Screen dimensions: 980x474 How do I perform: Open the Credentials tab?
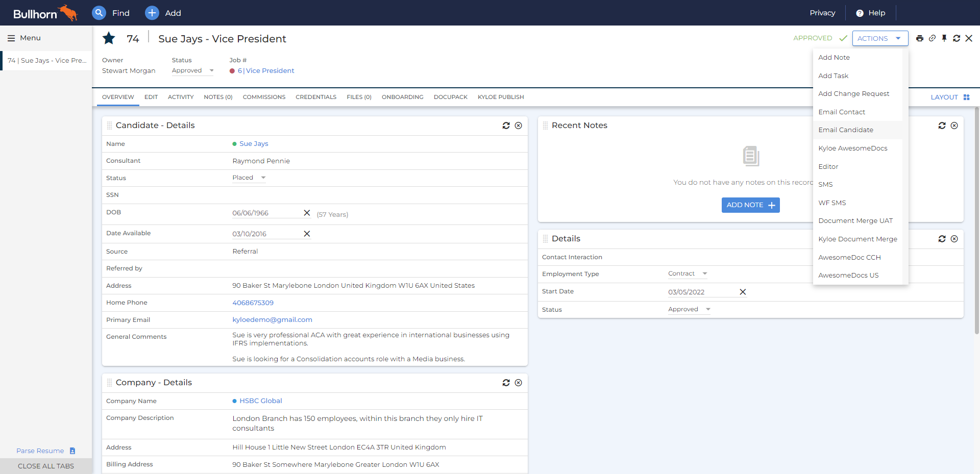pos(316,97)
